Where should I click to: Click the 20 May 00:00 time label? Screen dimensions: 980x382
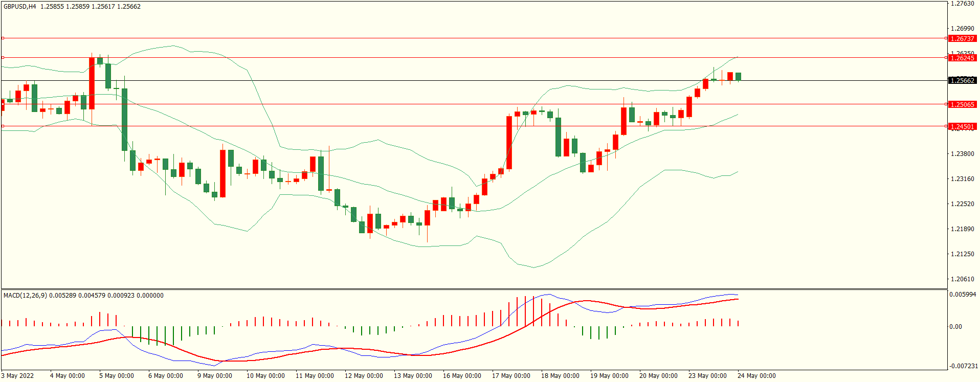(658, 376)
